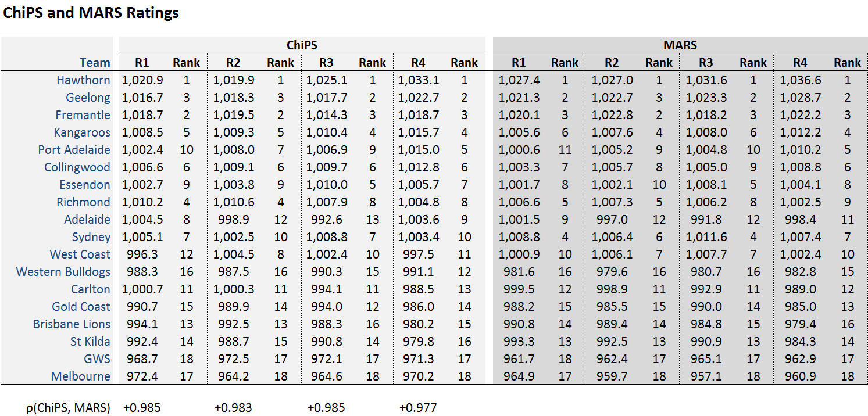Screen dimensions: 868x416
Task: Click the "Sydney" team name
Action: tap(91, 237)
